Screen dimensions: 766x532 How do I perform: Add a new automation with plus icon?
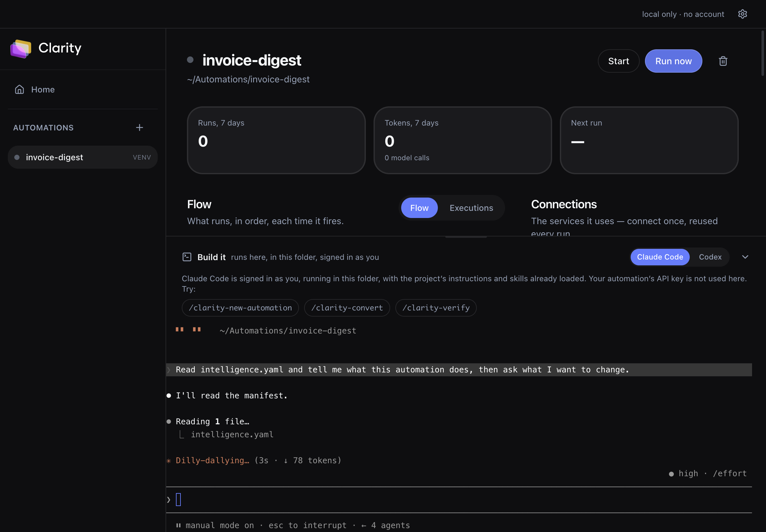139,127
